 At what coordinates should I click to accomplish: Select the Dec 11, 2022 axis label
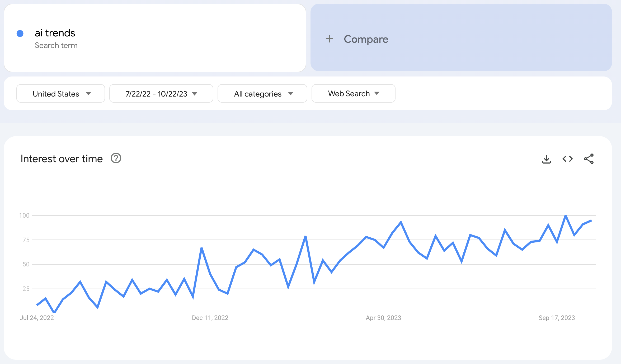click(210, 318)
